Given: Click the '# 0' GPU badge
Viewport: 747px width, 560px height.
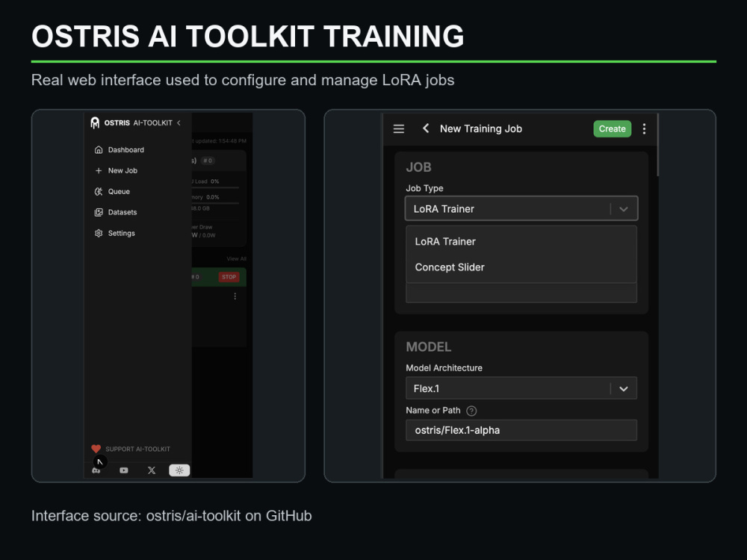Looking at the screenshot, I should (x=208, y=161).
